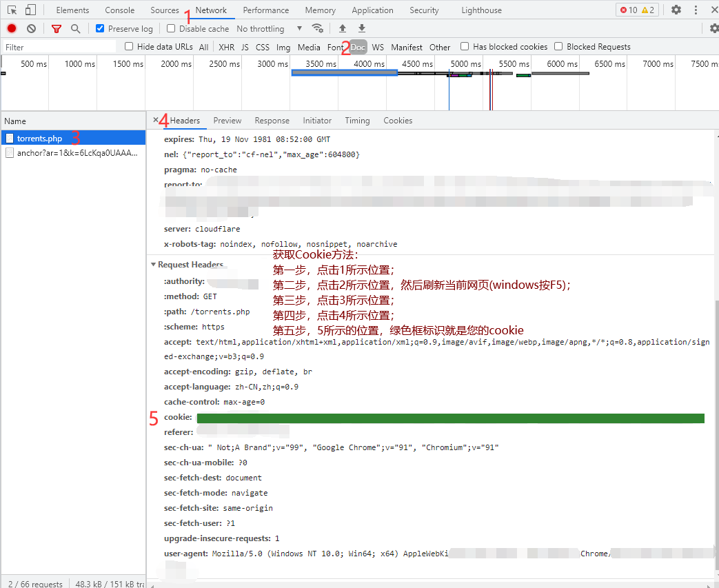Viewport: 719px width, 588px height.
Task: Stop recording network log
Action: point(12,29)
